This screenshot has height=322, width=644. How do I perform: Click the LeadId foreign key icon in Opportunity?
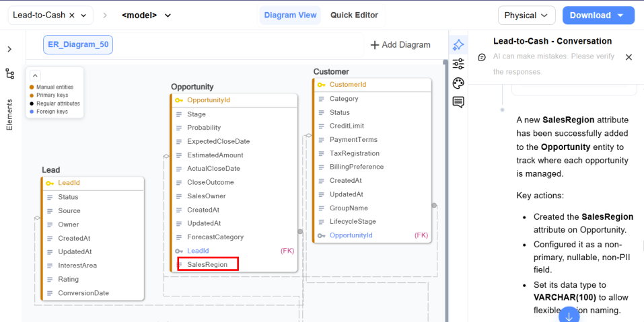click(178, 251)
